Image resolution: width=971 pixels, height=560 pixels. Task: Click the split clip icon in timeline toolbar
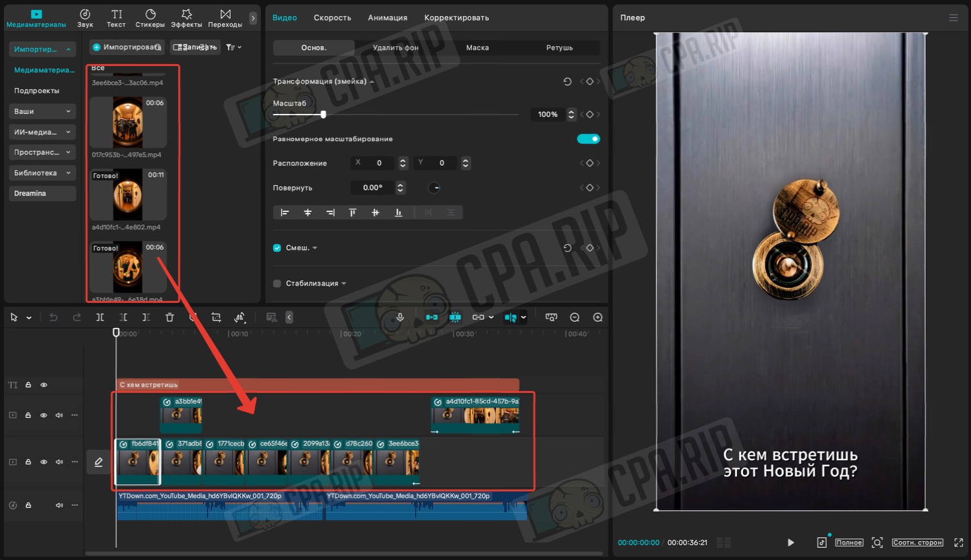[100, 317]
